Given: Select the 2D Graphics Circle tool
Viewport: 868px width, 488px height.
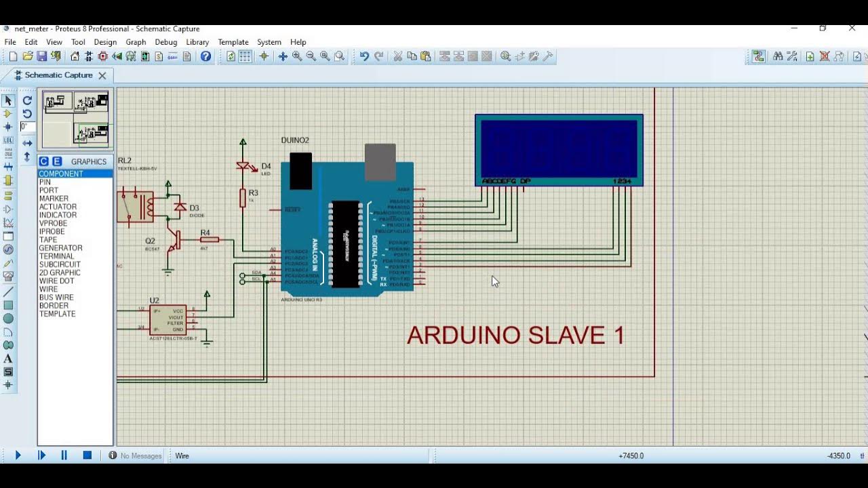Looking at the screenshot, I should pos(8,319).
